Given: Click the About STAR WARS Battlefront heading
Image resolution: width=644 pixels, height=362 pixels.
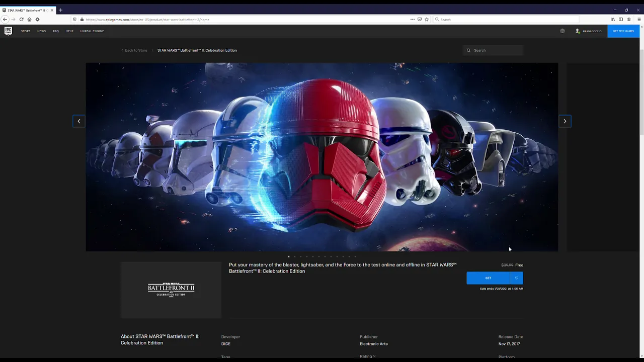Looking at the screenshot, I should pyautogui.click(x=160, y=339).
